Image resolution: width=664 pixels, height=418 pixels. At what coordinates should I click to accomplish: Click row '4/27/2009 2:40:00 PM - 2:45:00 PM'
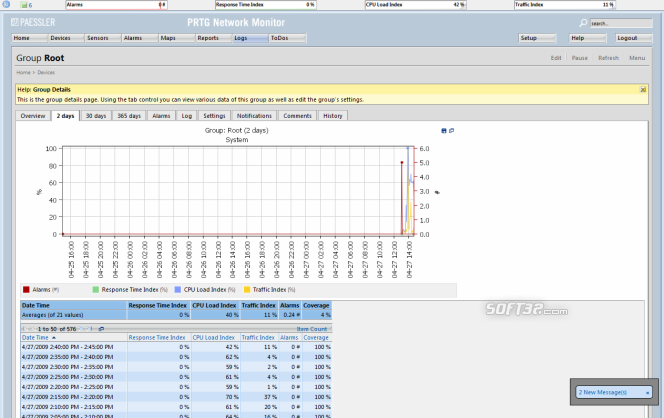click(176, 347)
